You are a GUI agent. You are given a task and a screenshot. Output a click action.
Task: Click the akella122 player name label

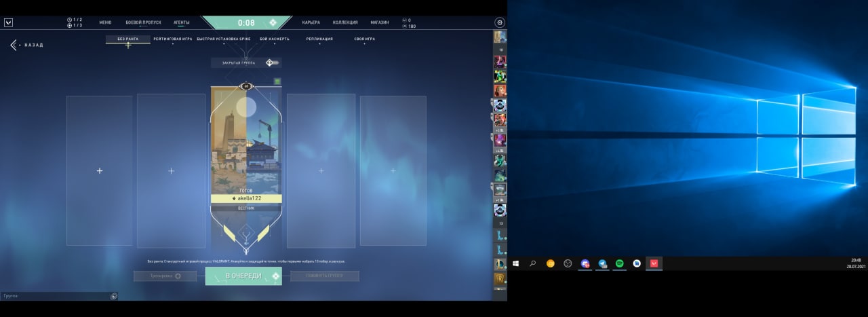[x=246, y=198]
